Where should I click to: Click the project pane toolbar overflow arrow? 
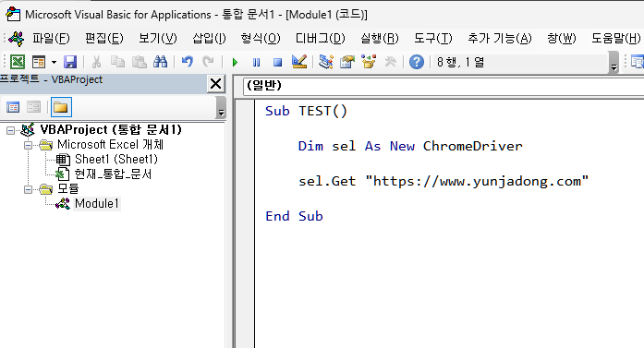221,107
